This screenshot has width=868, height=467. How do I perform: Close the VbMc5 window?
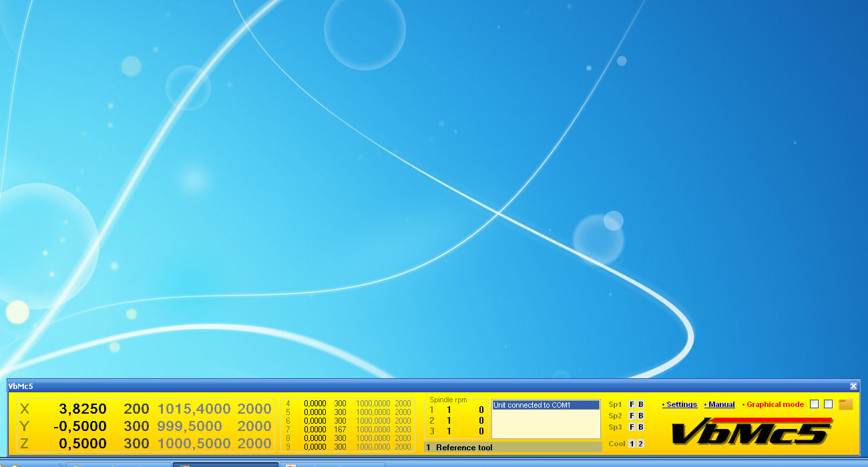pos(853,386)
